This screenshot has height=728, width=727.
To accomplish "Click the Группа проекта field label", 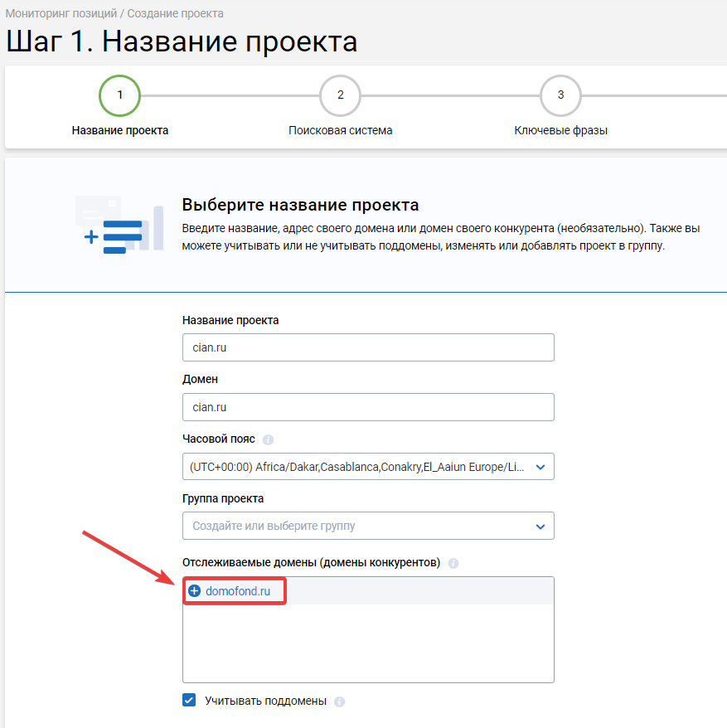I will point(223,498).
